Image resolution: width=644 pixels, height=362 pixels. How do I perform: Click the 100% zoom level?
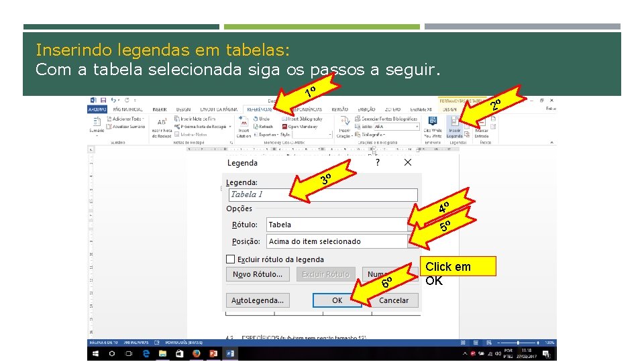(549, 343)
